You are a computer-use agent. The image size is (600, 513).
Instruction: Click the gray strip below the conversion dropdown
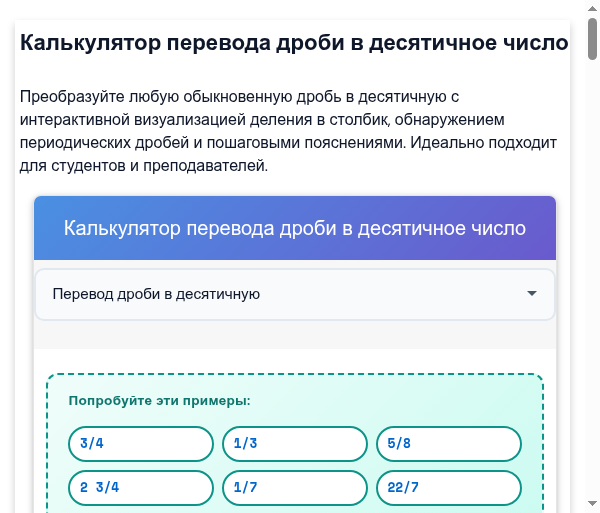coord(295,336)
